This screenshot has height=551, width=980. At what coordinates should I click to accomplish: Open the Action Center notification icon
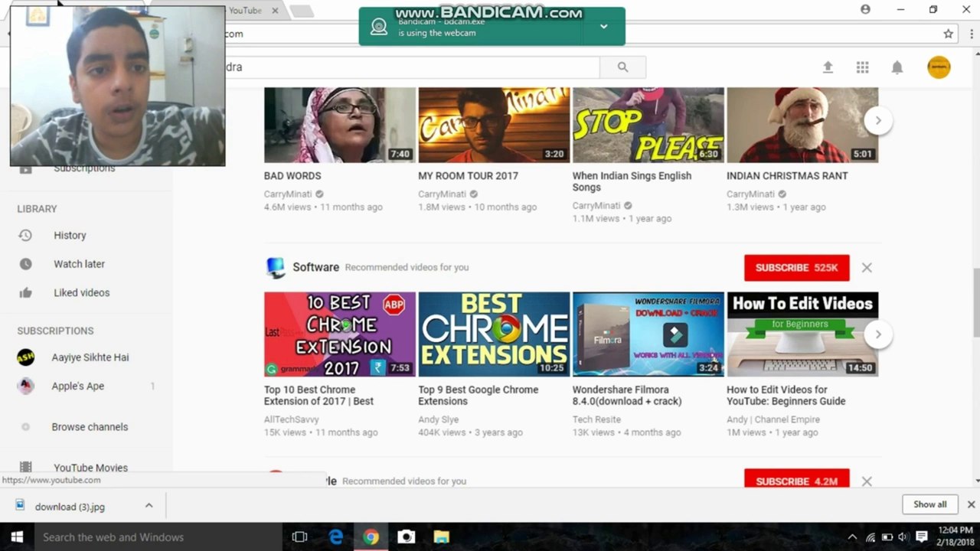(x=922, y=537)
